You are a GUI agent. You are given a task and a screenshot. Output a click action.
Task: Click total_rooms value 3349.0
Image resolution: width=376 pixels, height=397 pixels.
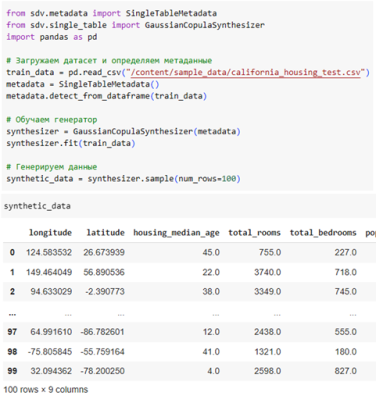click(x=267, y=292)
